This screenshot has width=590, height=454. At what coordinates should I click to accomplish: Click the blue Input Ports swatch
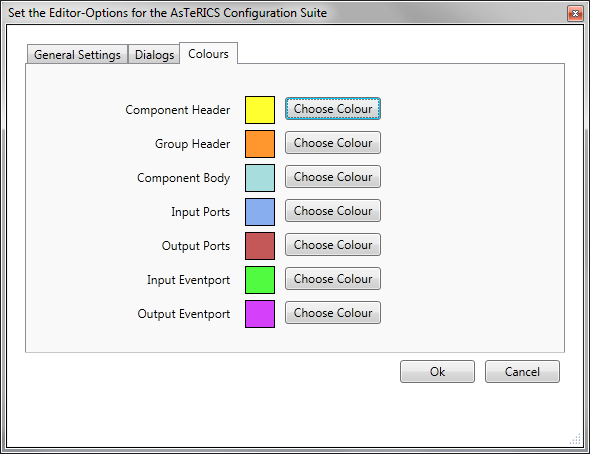tap(260, 212)
